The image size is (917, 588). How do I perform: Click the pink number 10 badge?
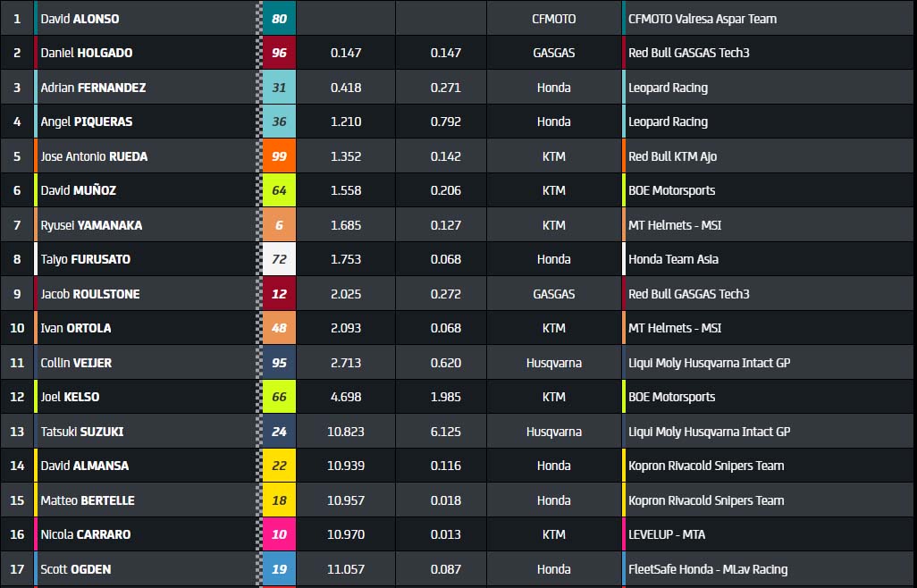tap(279, 534)
